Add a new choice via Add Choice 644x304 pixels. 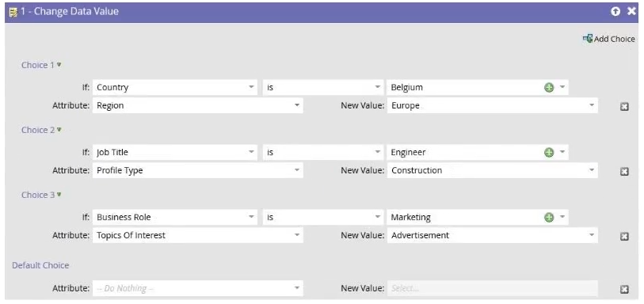(608, 39)
